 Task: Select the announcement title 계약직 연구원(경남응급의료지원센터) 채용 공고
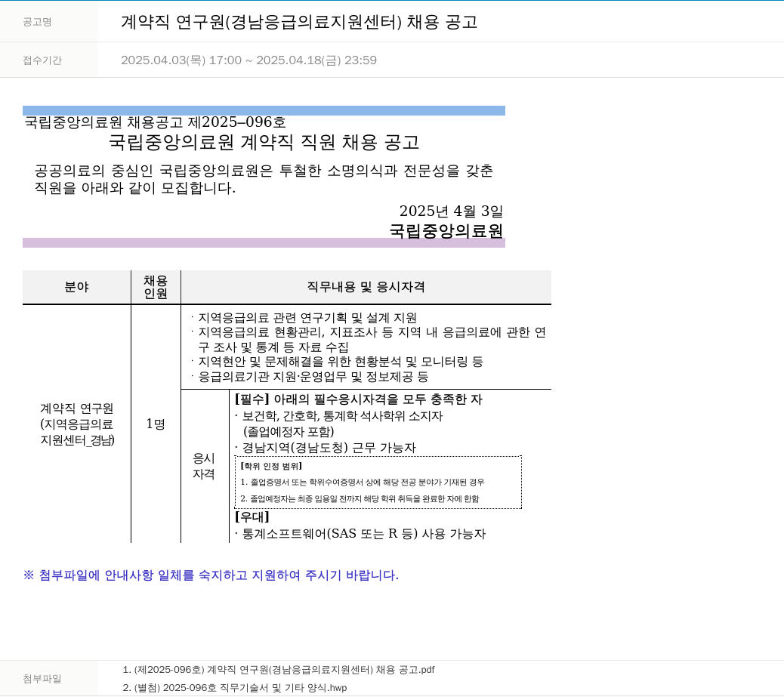pos(299,22)
